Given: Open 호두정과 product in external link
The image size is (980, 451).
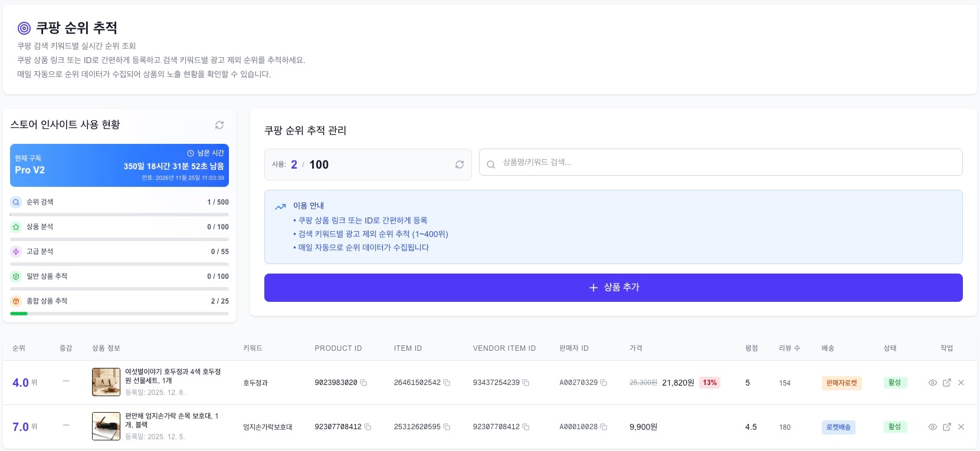Looking at the screenshot, I should click(947, 383).
